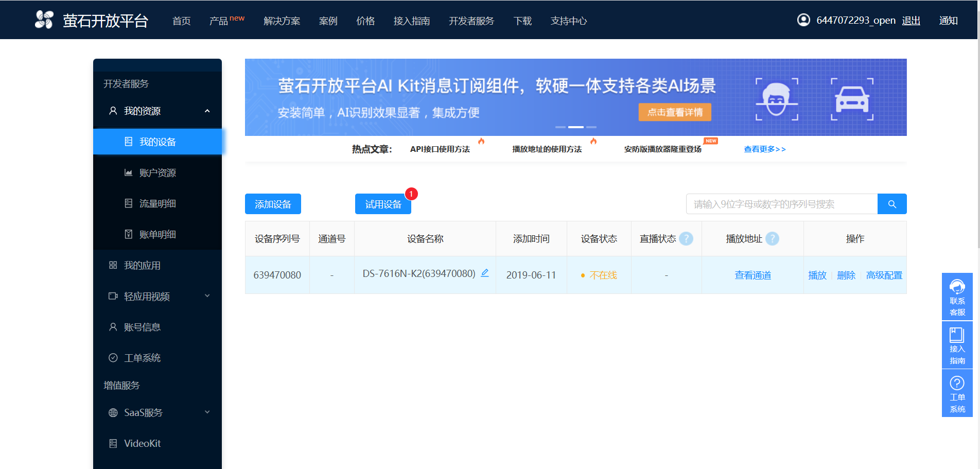Select the third banner carousel dot

[592, 127]
